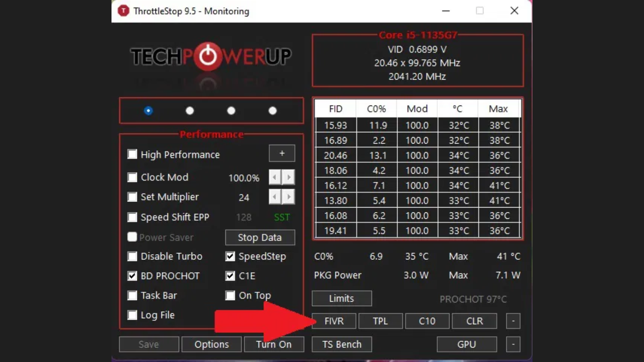Minimize the ThrottleStop window
The width and height of the screenshot is (644, 362).
pyautogui.click(x=446, y=11)
